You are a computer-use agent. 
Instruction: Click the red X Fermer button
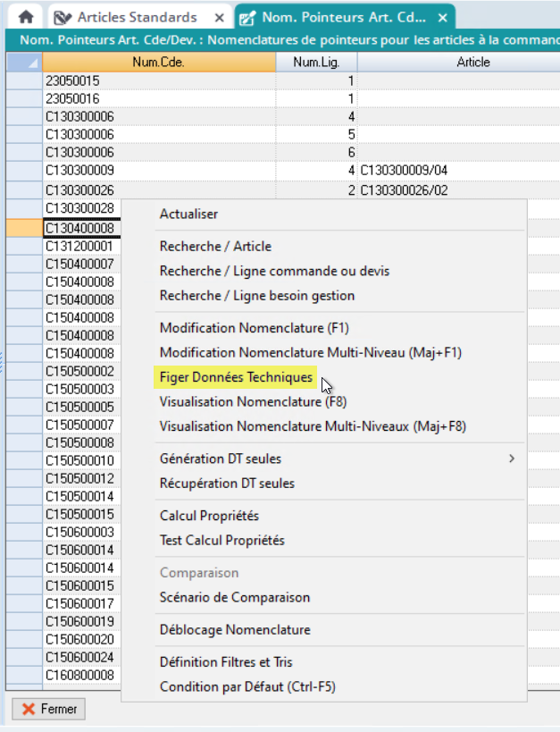click(x=49, y=709)
